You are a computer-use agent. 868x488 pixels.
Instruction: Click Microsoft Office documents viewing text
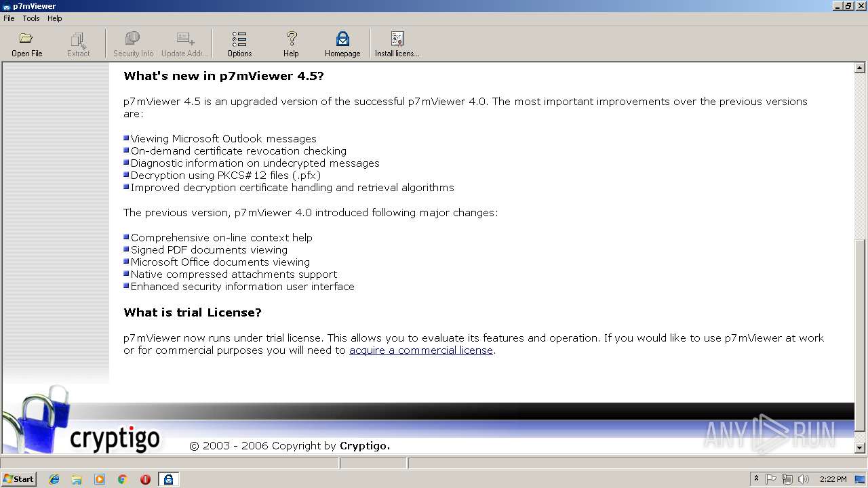(x=220, y=262)
